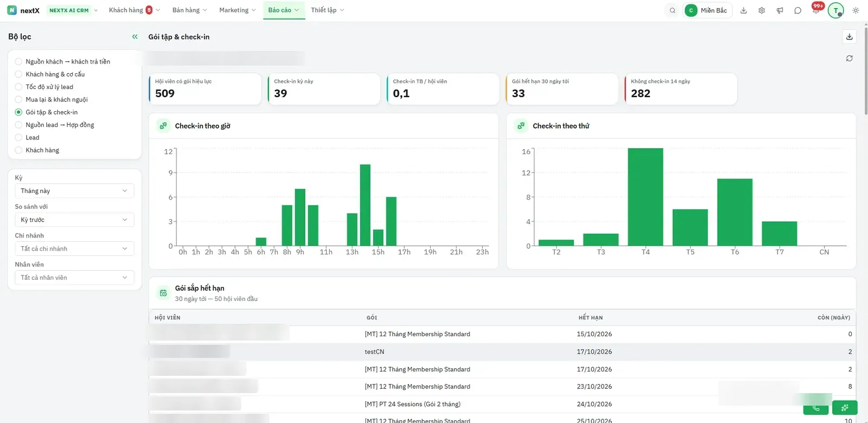Click the nextX logo icon

(12, 10)
